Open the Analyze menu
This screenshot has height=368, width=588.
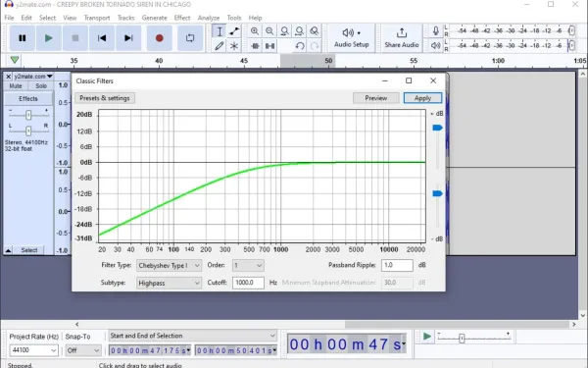tap(209, 18)
